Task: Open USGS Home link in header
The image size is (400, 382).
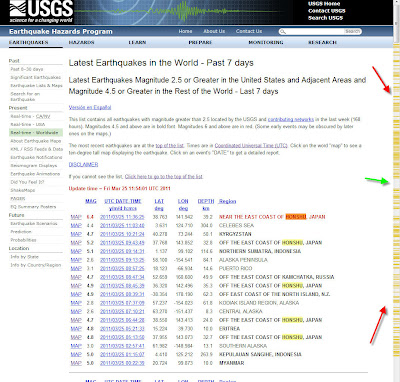Action: pyautogui.click(x=324, y=4)
